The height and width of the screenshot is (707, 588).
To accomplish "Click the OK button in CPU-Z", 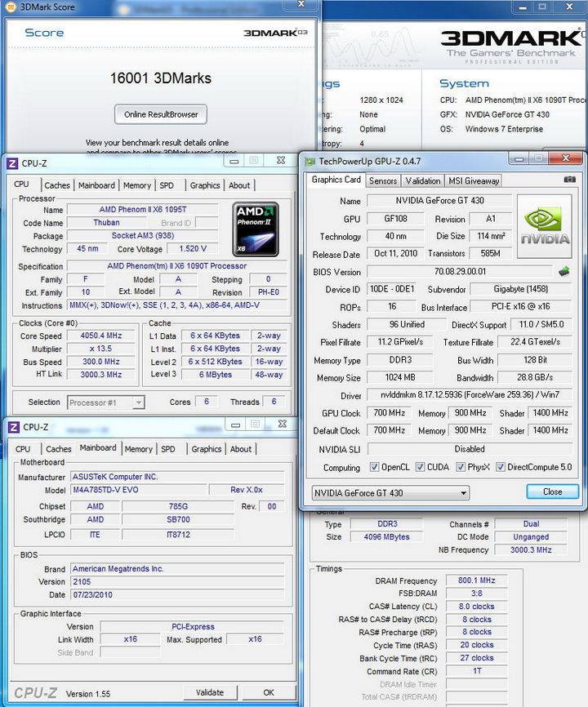I will 269,692.
